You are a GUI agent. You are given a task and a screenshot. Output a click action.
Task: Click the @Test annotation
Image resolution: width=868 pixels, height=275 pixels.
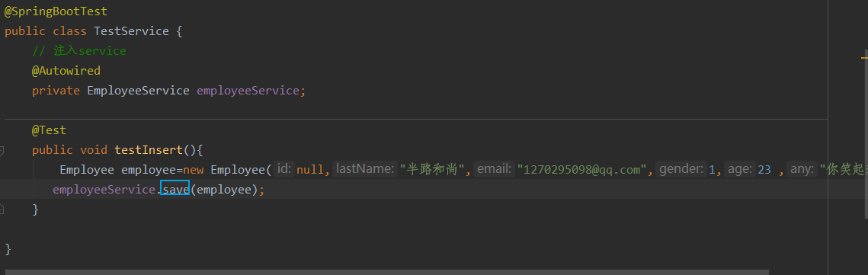[x=49, y=130]
